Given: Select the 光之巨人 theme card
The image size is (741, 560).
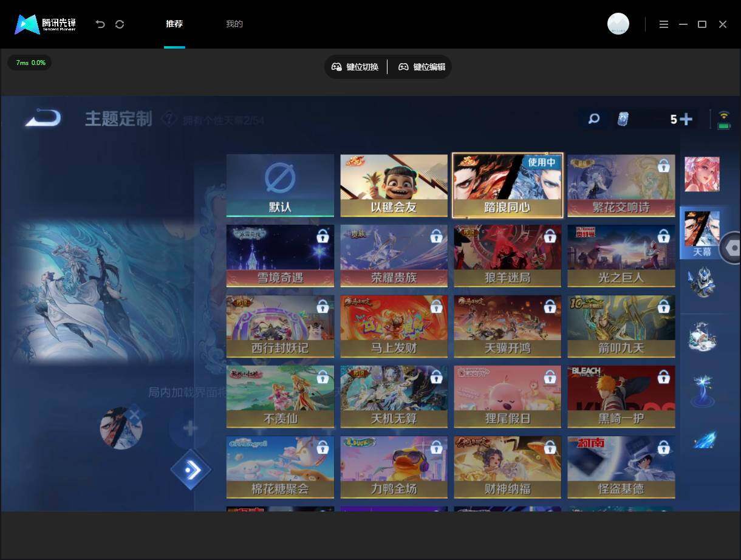Looking at the screenshot, I should (621, 256).
